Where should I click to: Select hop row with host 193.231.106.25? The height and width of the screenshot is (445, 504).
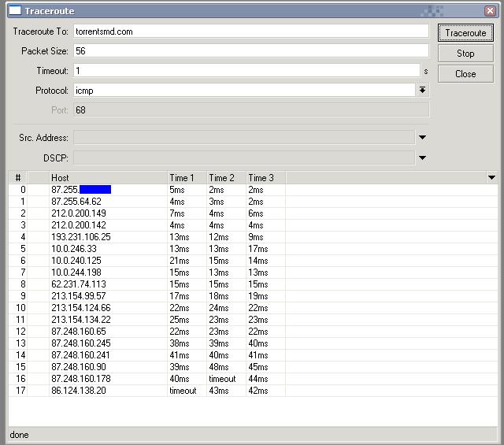point(81,237)
